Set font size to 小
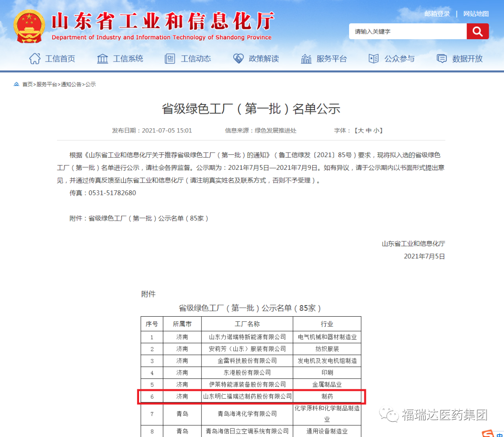The width and height of the screenshot is (504, 437). [x=376, y=131]
